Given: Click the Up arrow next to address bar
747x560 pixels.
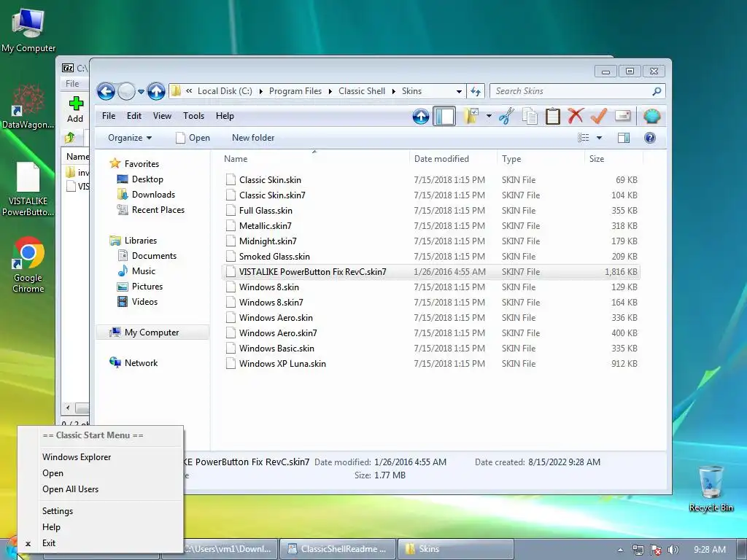Looking at the screenshot, I should click(x=156, y=91).
